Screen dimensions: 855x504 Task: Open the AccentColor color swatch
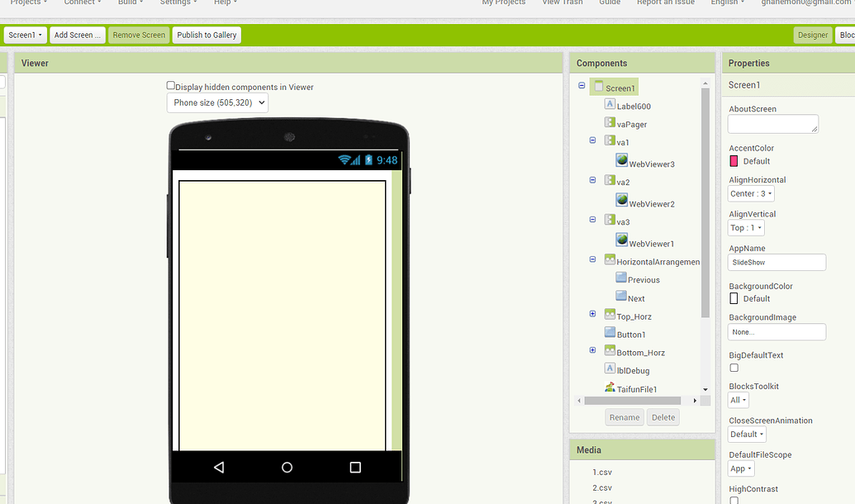click(x=732, y=162)
